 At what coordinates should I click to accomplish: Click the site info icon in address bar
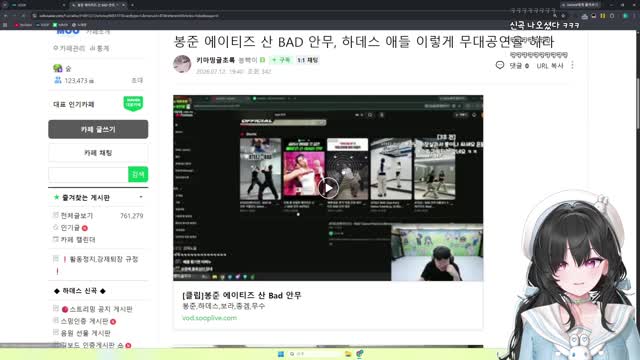[35, 16]
